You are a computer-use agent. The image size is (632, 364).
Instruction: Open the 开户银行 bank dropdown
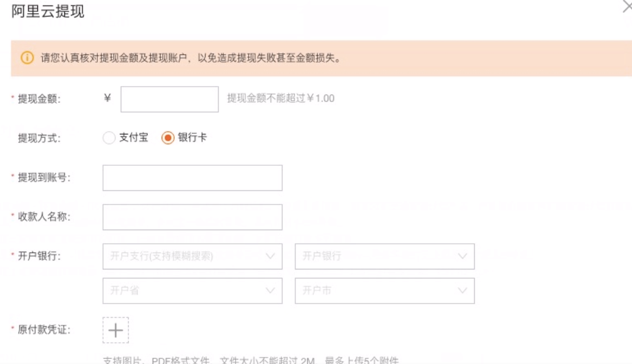[x=377, y=256]
